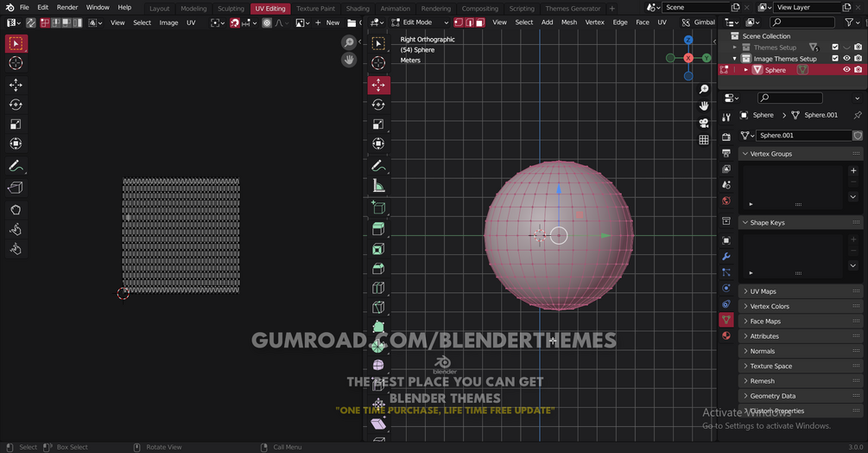Select the Scale tool in UV editor
The image size is (868, 453).
(x=16, y=124)
